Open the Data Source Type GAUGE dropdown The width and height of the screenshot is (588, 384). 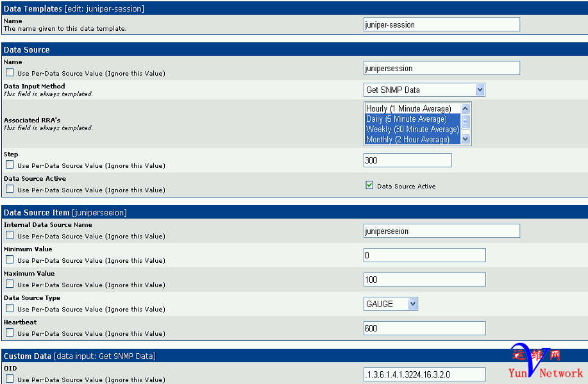[391, 304]
